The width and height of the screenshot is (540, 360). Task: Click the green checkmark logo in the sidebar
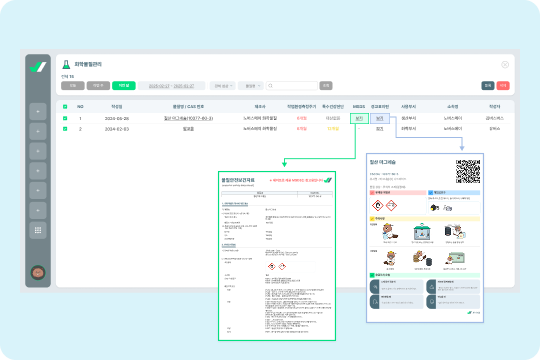pyautogui.click(x=38, y=66)
